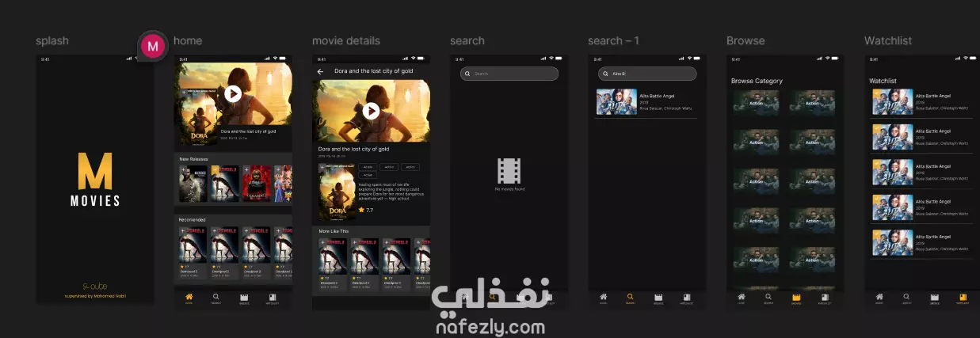The height and width of the screenshot is (338, 980).
Task: Click the Movies icon in search – 1 navbar
Action: click(658, 298)
